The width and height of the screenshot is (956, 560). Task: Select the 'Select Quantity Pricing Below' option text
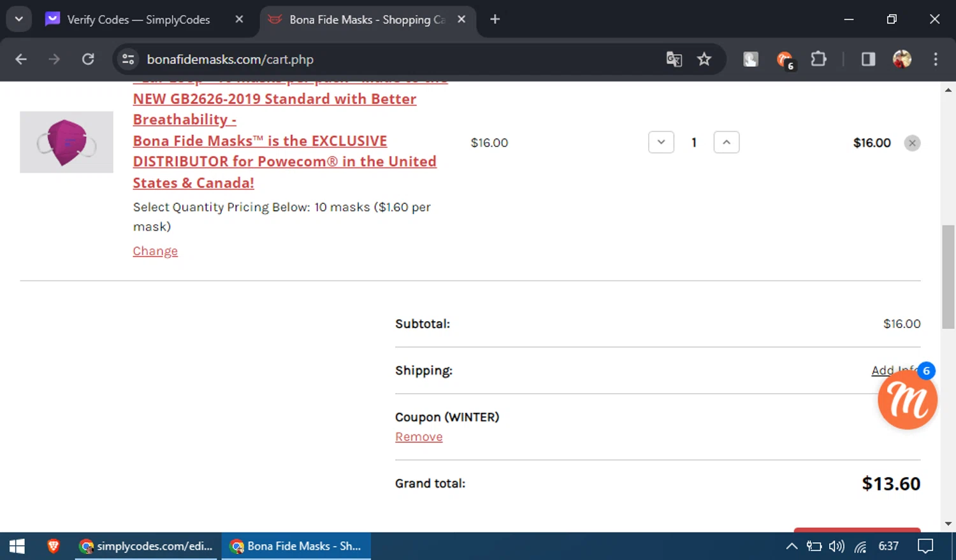[282, 217]
